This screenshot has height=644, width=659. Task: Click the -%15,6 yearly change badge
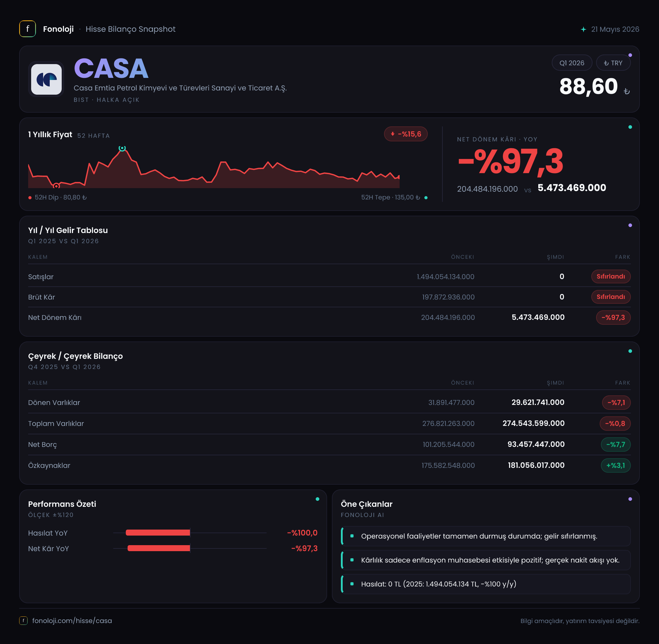point(406,134)
